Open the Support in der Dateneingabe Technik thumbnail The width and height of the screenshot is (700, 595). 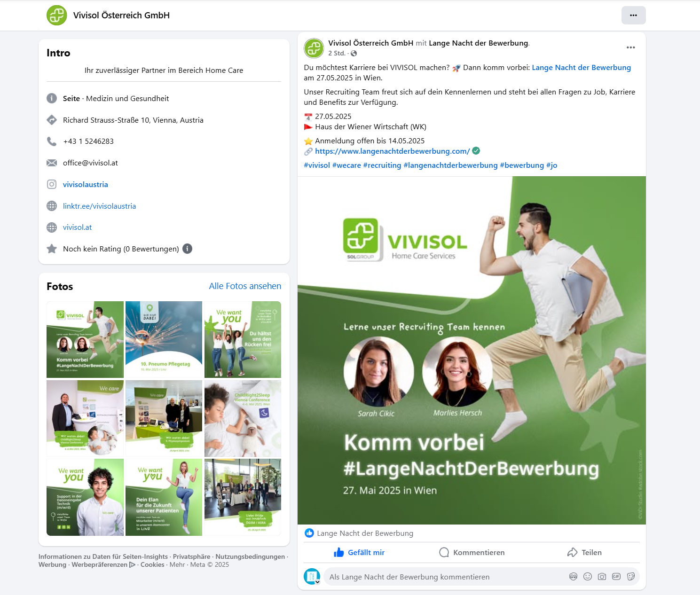point(85,497)
